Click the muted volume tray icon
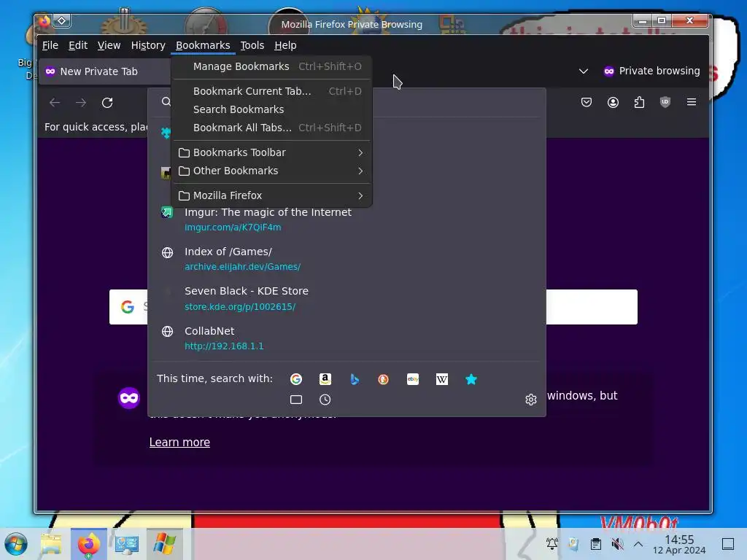Image resolution: width=747 pixels, height=560 pixels. [x=617, y=544]
